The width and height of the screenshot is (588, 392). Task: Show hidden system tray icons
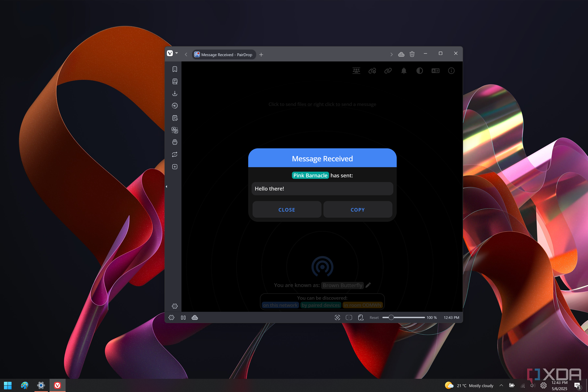tap(501, 385)
